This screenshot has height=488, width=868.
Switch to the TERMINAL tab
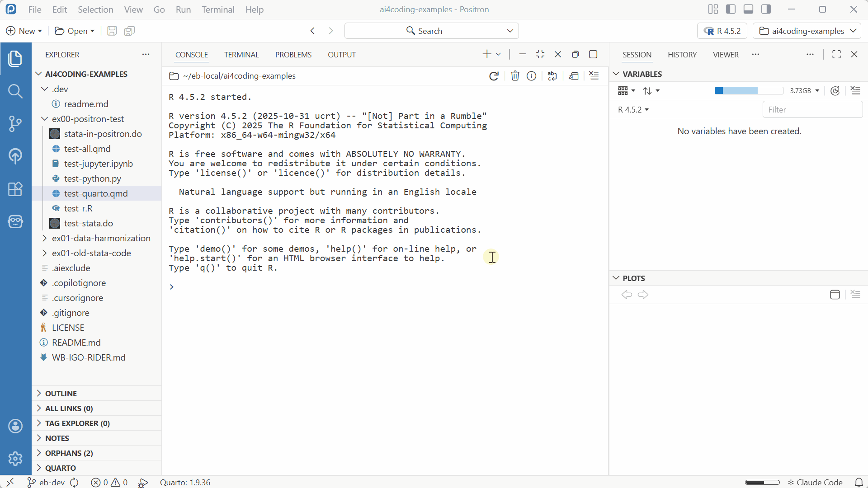click(241, 55)
